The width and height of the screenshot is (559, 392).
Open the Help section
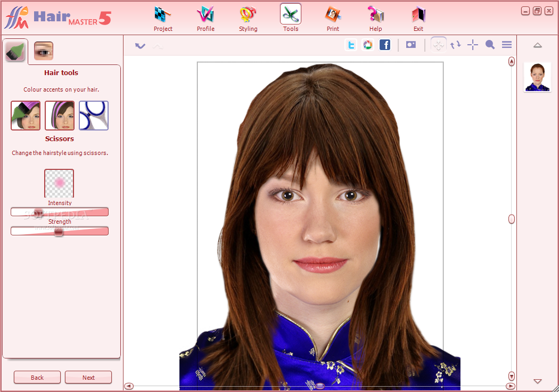(x=375, y=19)
